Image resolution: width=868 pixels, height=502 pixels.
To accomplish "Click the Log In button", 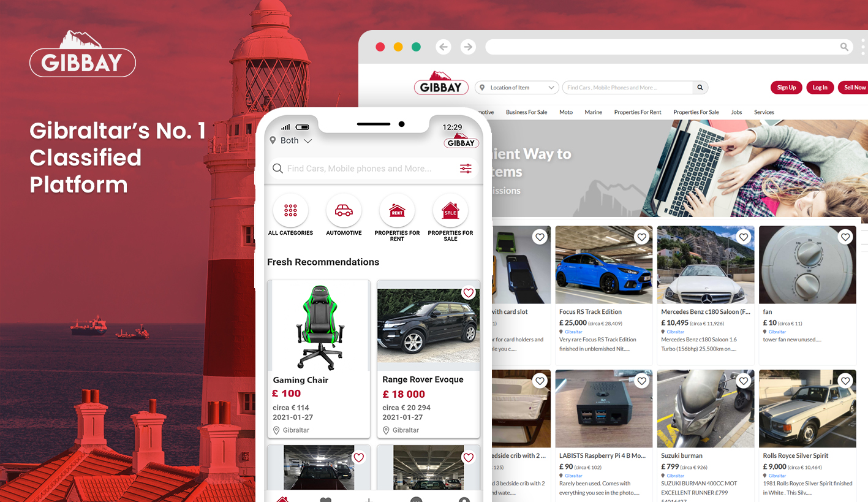I will (x=820, y=88).
